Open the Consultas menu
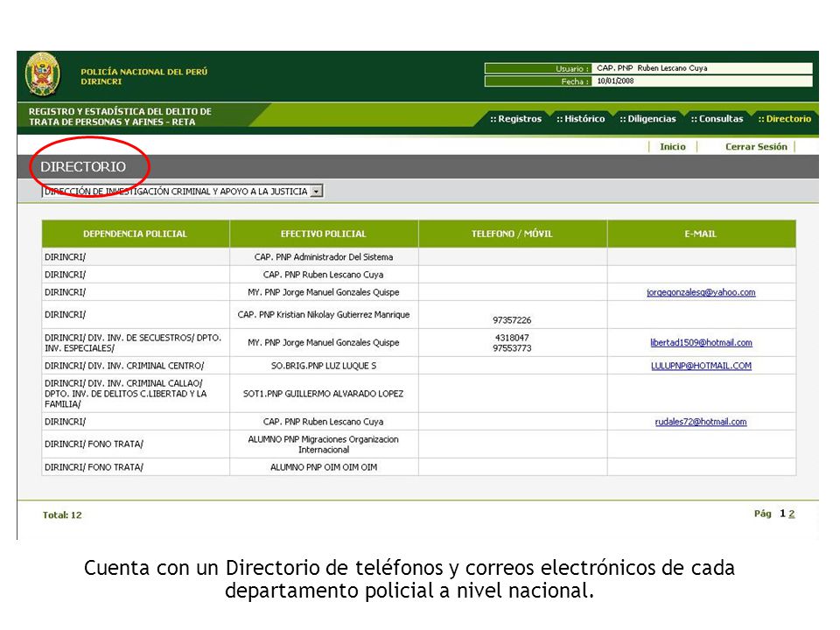 coord(717,119)
